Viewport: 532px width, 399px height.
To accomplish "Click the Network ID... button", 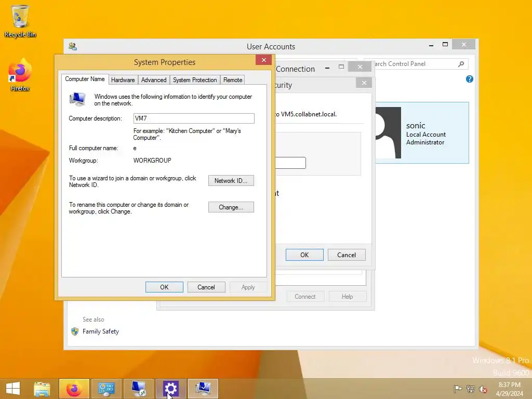I will [x=231, y=180].
